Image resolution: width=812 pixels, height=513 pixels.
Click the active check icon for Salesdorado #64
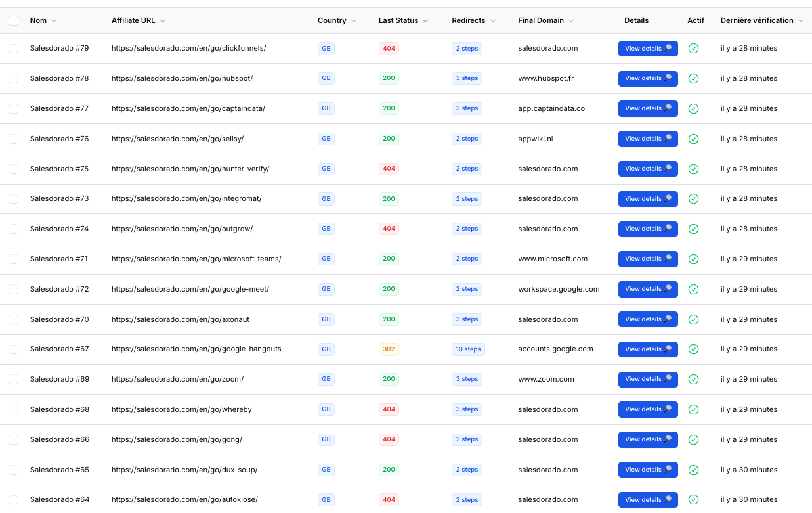[x=693, y=500]
